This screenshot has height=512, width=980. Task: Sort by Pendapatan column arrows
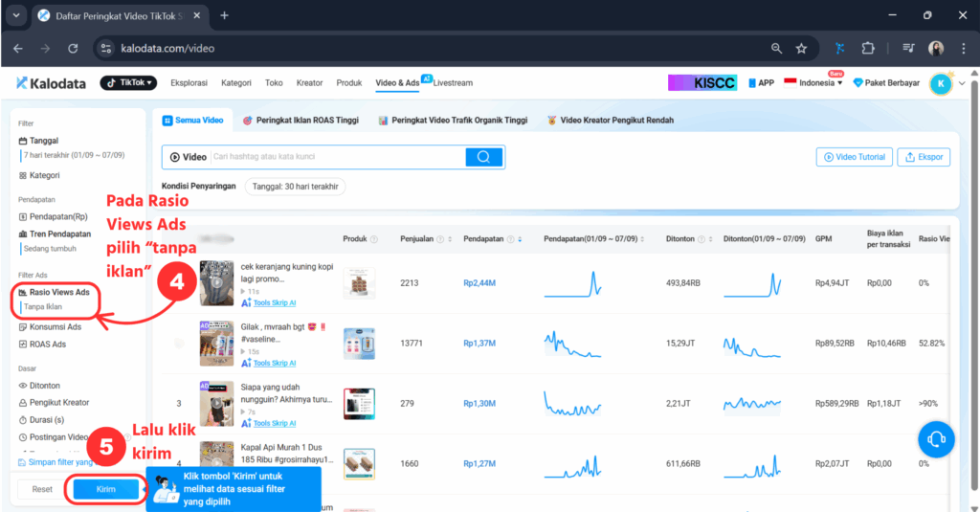coord(520,239)
